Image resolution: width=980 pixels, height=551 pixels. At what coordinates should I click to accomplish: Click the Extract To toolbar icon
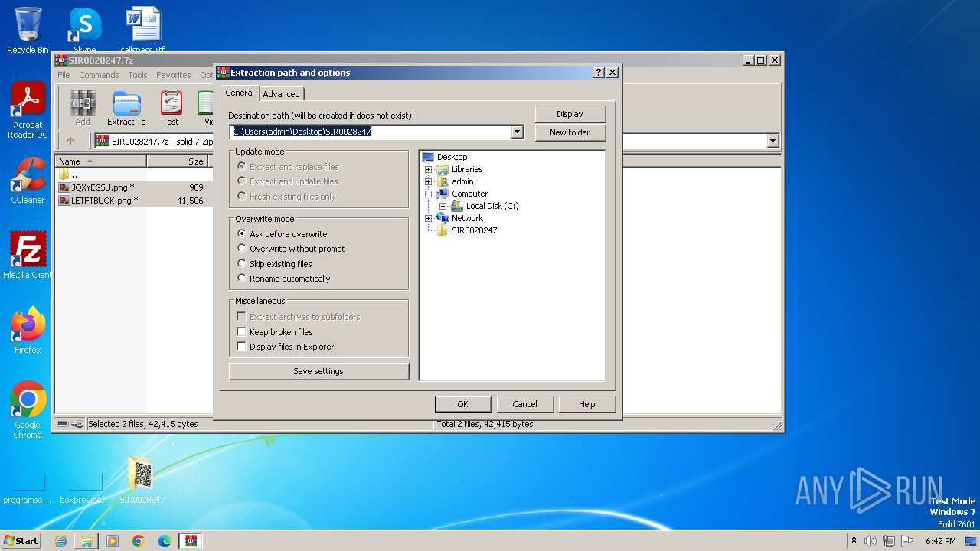[126, 107]
